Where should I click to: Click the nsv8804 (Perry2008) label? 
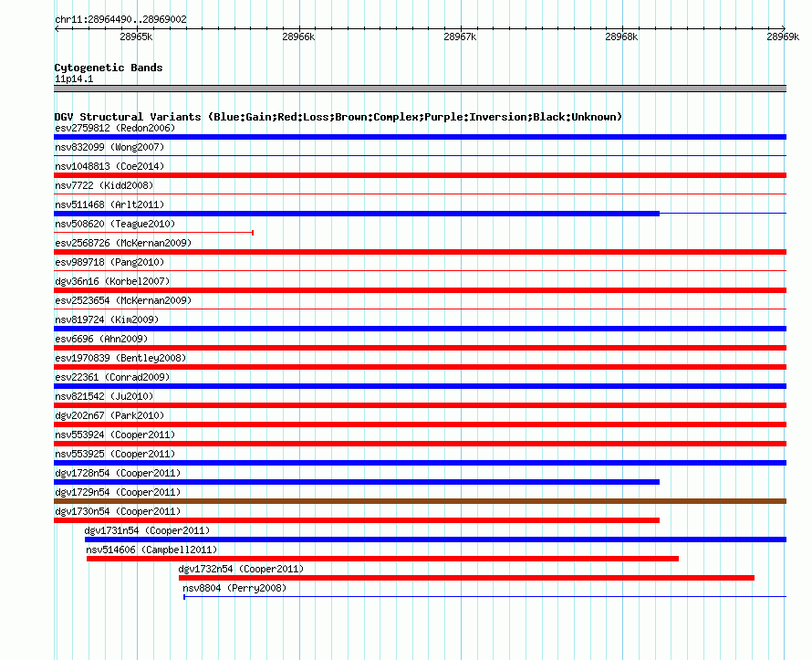pos(234,588)
